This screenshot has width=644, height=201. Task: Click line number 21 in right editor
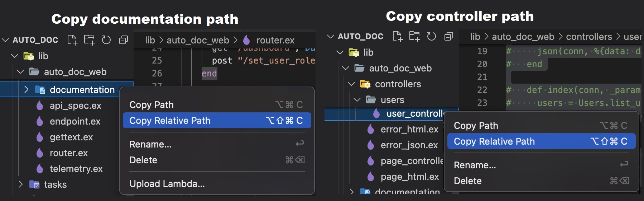482,77
